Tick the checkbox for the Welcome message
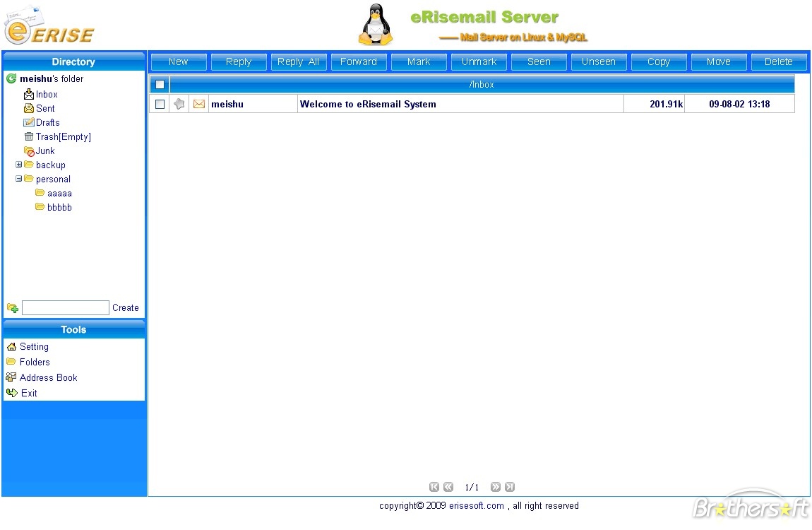 point(160,104)
